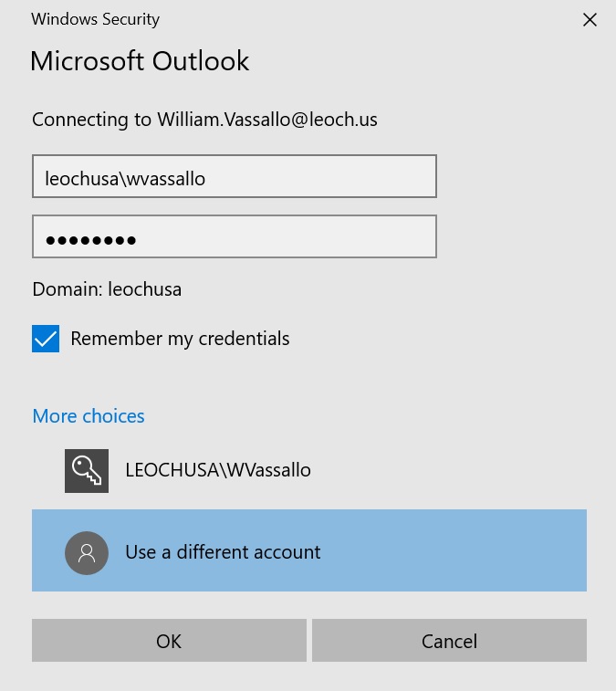Click the Remember my credentials label
Image resolution: width=616 pixels, height=691 pixels.
click(x=180, y=339)
